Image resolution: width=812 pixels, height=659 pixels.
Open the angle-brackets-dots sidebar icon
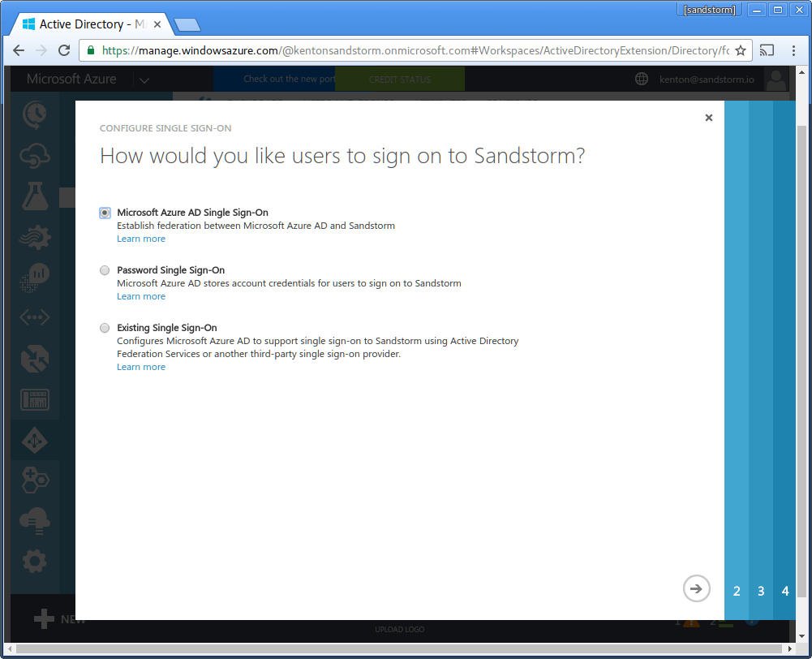(35, 317)
